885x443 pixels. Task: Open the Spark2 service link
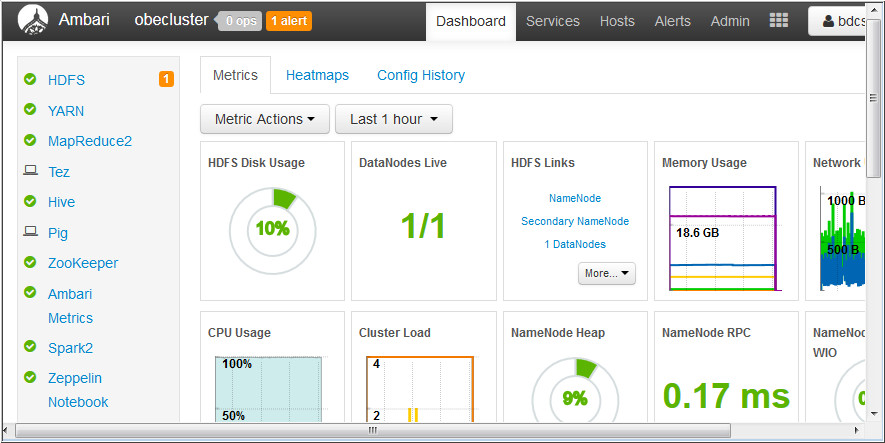pyautogui.click(x=70, y=348)
